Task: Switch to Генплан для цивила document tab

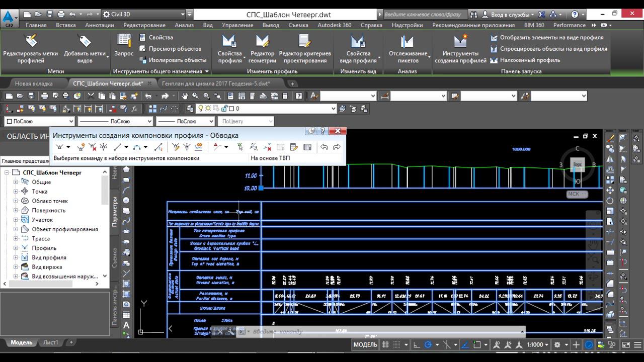Action: pyautogui.click(x=216, y=83)
